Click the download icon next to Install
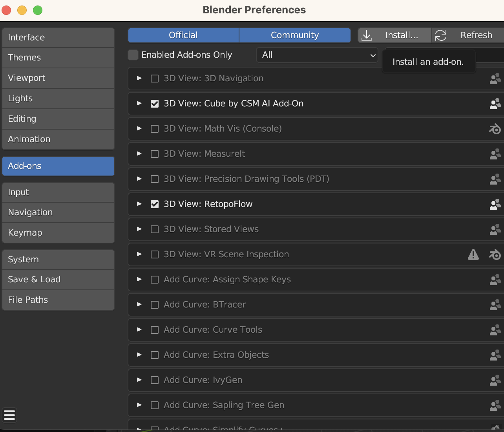504x432 pixels. pos(367,35)
